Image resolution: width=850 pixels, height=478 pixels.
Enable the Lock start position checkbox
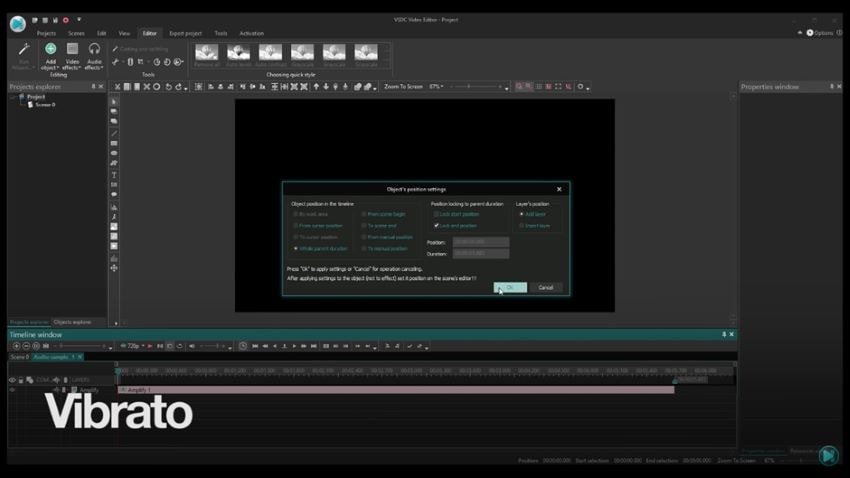click(436, 214)
